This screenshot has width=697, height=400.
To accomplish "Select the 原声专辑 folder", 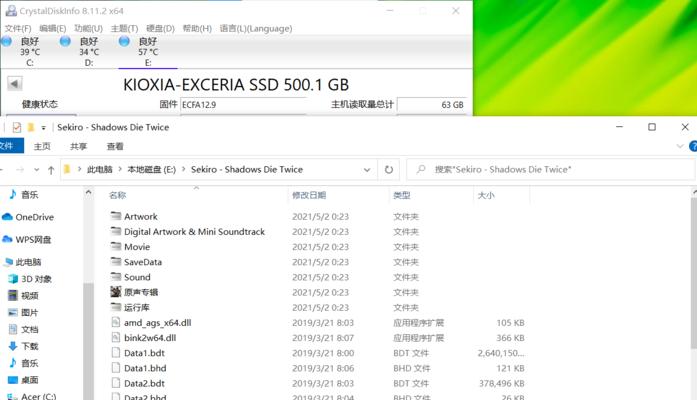I will pyautogui.click(x=134, y=292).
